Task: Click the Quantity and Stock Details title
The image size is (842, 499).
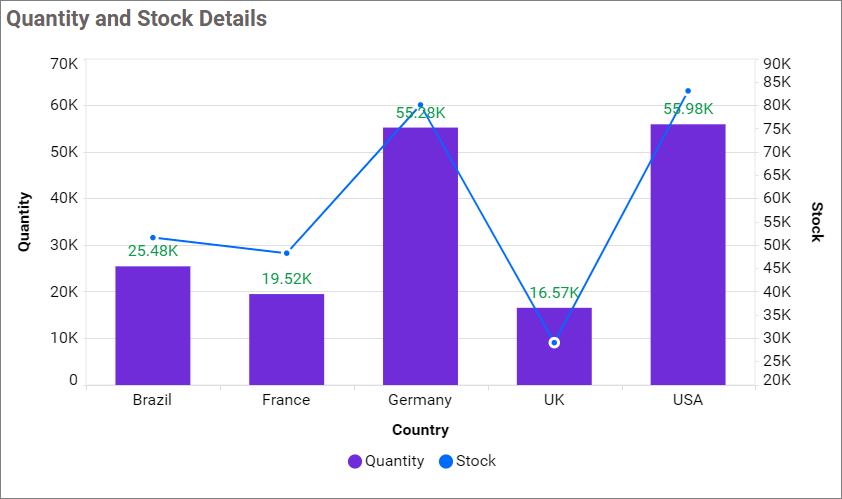Action: pos(137,18)
